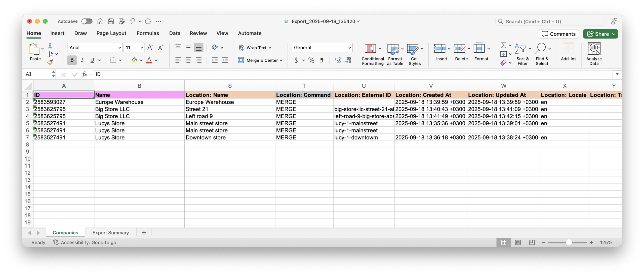The width and height of the screenshot is (644, 276).
Task: Toggle Italic formatting button
Action: point(82,60)
